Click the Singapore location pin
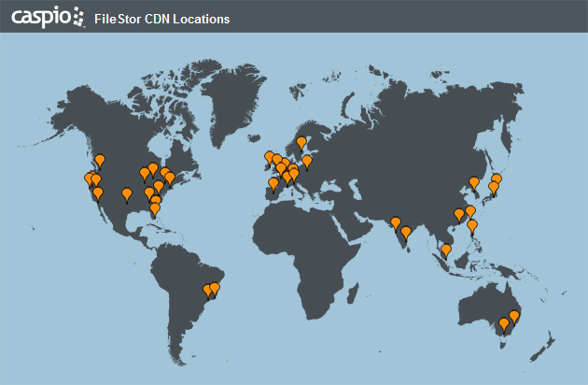Viewport: 588px width, 385px height. pos(446,250)
